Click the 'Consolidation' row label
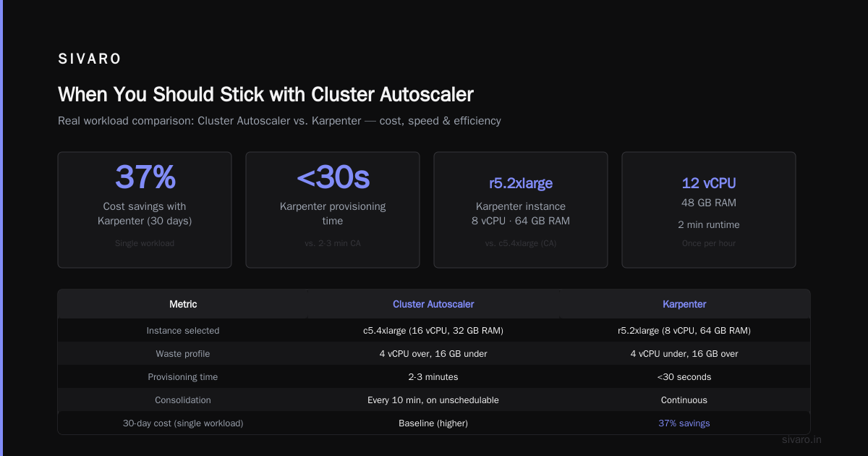868x456 pixels. click(x=183, y=400)
